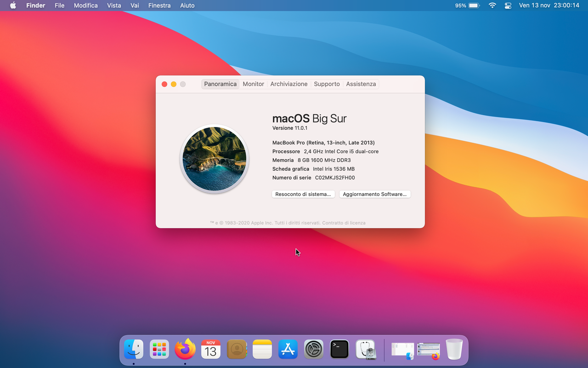588x368 pixels.
Task: Open the Aiuto menu
Action: click(x=187, y=6)
